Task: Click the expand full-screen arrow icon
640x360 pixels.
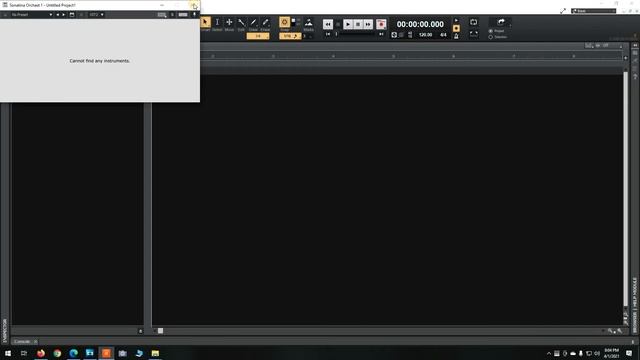Action: pyautogui.click(x=563, y=11)
